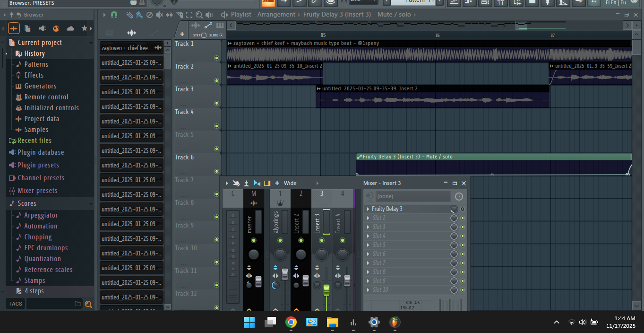Viewport: 644px width, 333px height.
Task: Mute Track 6 using its green LED
Action: pyautogui.click(x=216, y=172)
